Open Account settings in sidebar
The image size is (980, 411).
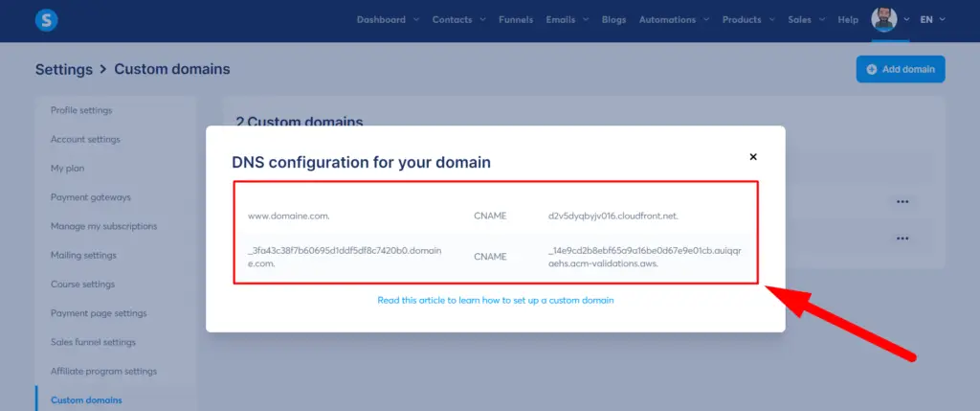click(x=85, y=140)
